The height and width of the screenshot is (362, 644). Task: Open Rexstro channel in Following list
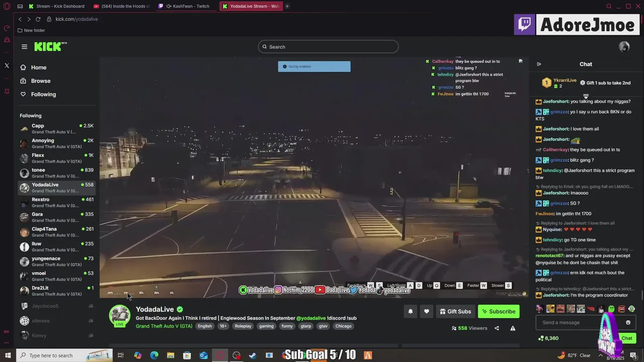point(56,203)
